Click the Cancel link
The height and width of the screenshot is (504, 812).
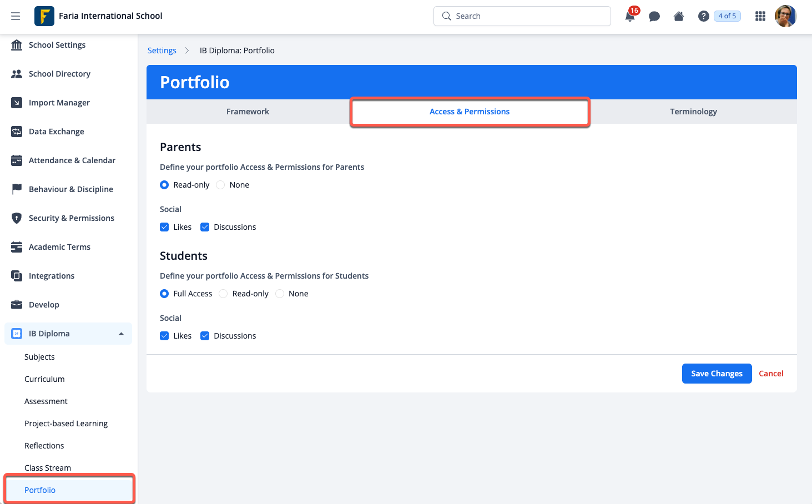[771, 374]
